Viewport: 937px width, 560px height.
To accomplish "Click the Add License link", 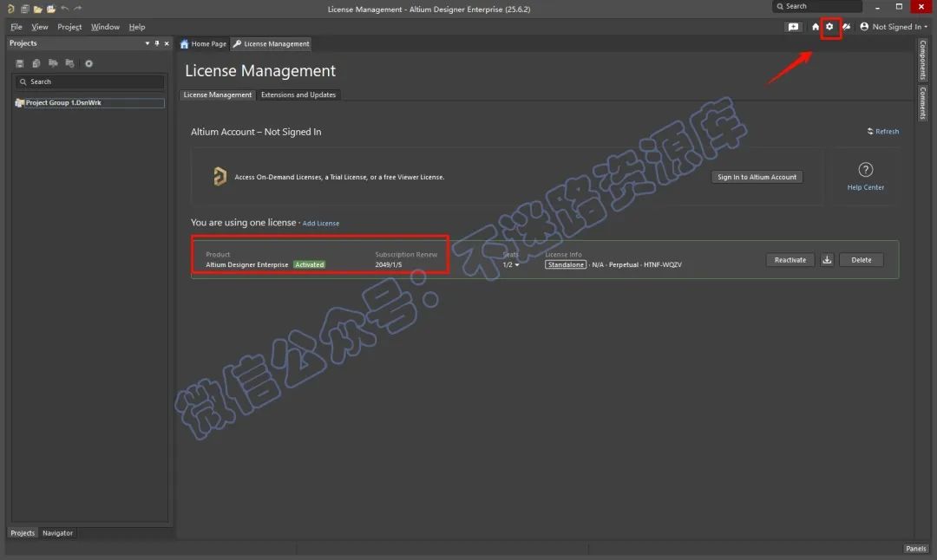I will point(321,224).
